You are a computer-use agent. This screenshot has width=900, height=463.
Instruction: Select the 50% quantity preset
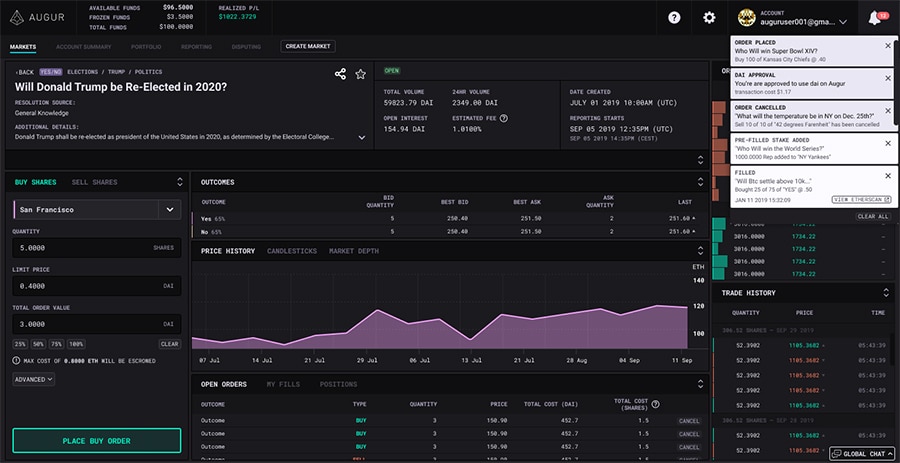[x=40, y=344]
